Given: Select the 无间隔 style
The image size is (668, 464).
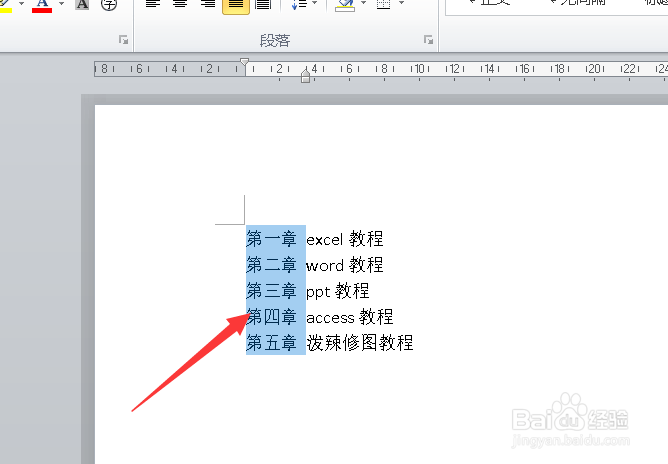Looking at the screenshot, I should [578, 3].
